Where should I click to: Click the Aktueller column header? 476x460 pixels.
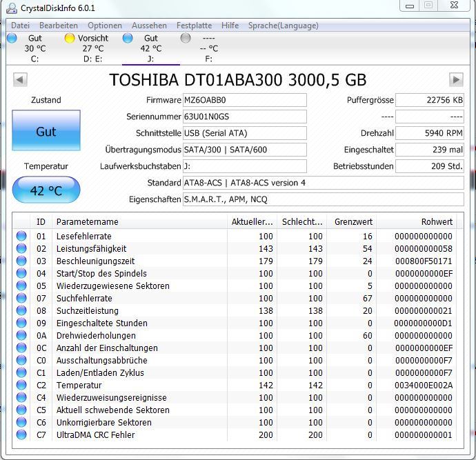[x=252, y=222]
